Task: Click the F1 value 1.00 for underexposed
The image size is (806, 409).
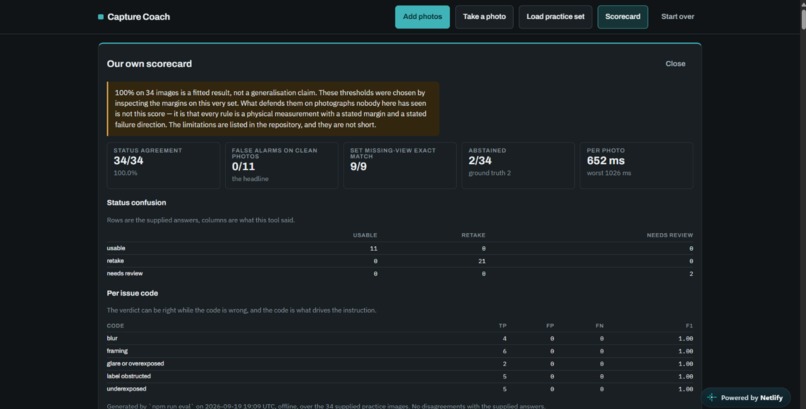Action: click(x=685, y=389)
